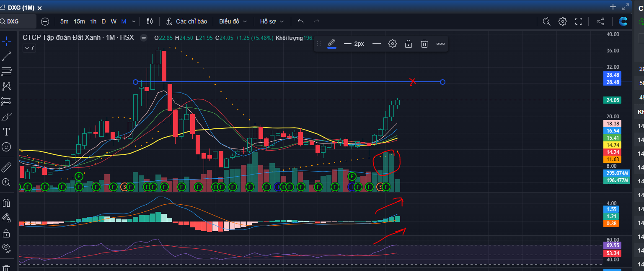Open the candlestick chart type selector
Screen dimensions: 644x271
pyautogui.click(x=150, y=21)
